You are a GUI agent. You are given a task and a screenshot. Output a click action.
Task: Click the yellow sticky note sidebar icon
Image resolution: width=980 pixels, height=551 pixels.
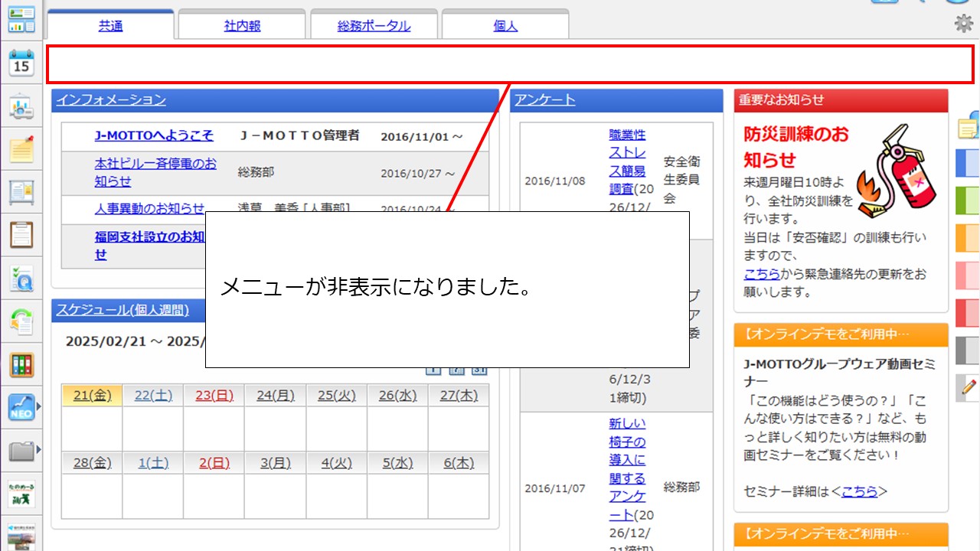pos(21,149)
